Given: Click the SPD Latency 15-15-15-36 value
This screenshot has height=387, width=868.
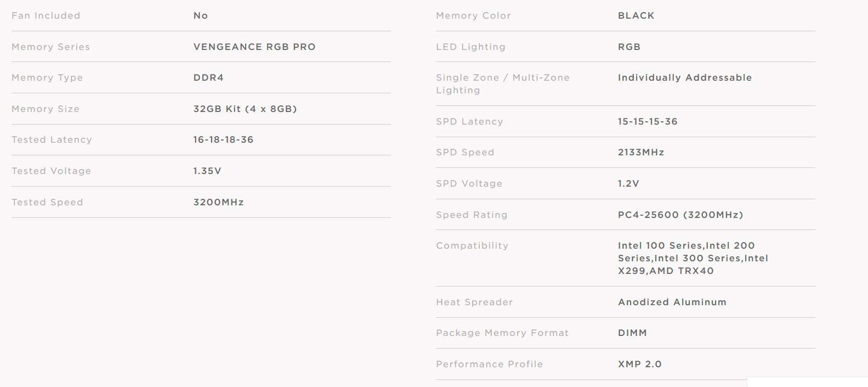Looking at the screenshot, I should pos(648,121).
